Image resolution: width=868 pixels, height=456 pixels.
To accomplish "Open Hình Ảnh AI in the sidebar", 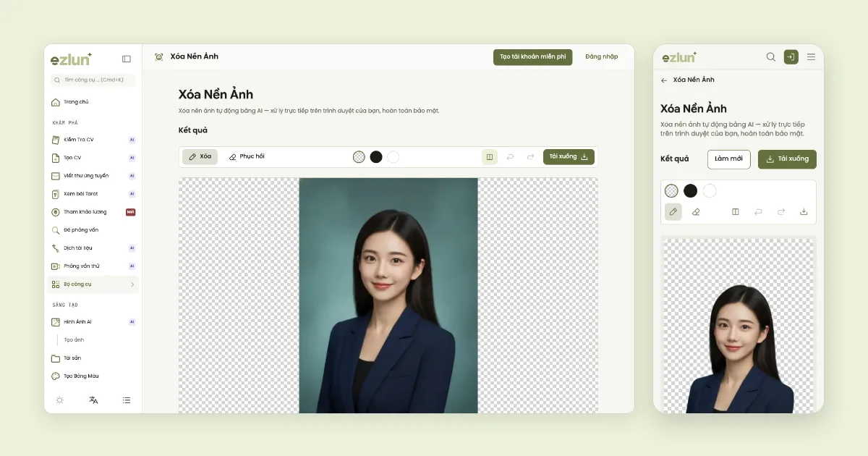I will 93,322.
